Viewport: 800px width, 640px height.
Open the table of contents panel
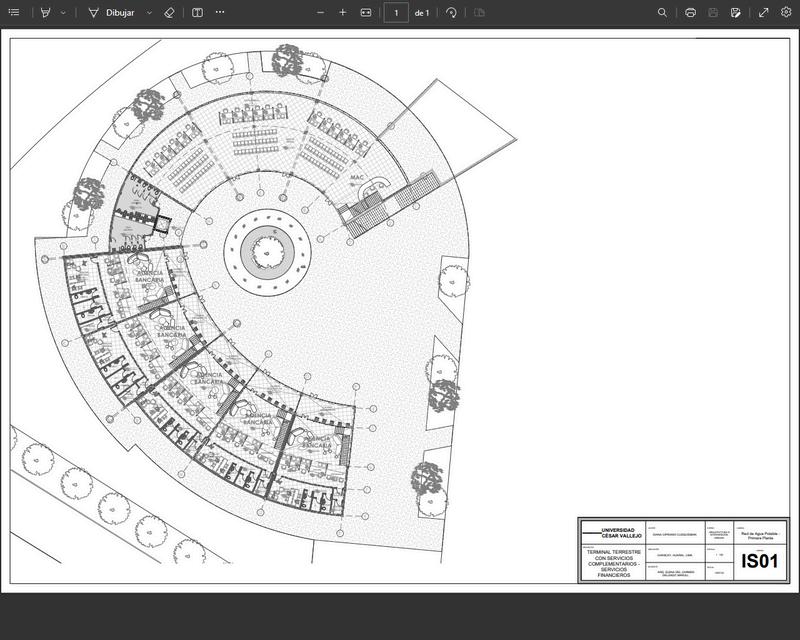(14, 12)
